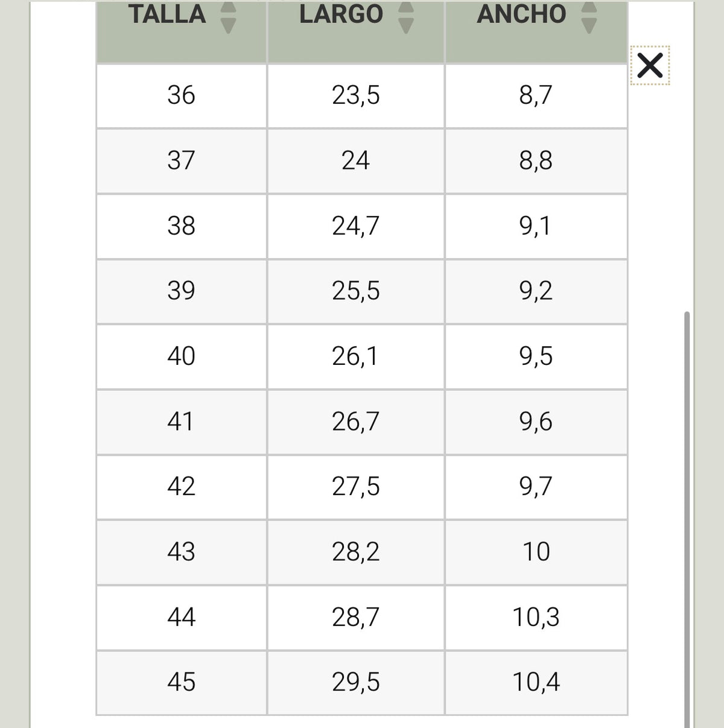The height and width of the screenshot is (728, 724).
Task: Sort LARGO column descending arrow
Action: coord(407,26)
